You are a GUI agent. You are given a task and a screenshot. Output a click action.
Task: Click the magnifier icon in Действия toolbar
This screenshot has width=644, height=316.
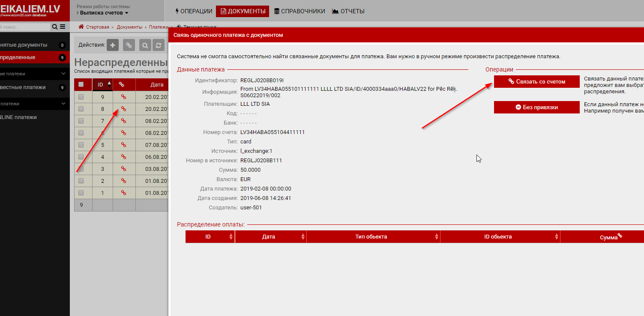[145, 45]
